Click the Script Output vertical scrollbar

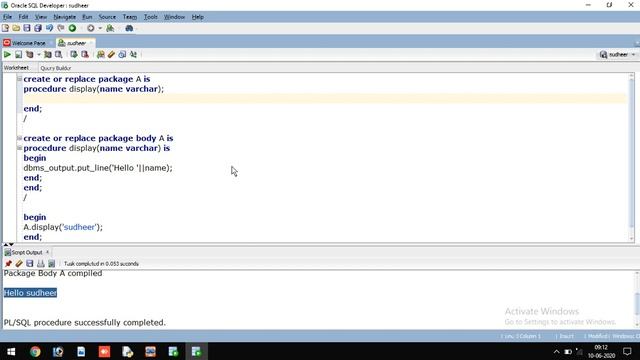pos(636,299)
